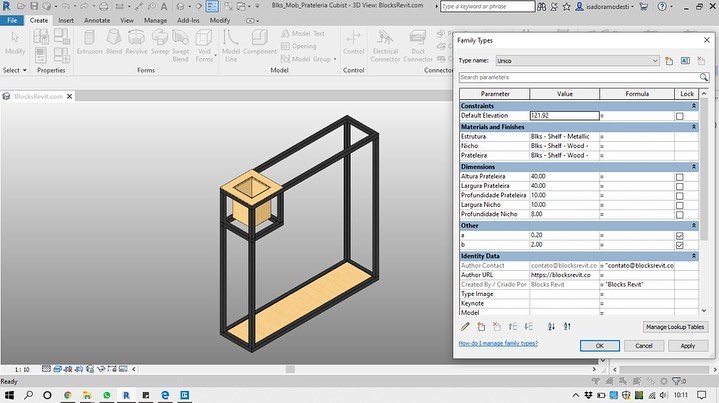Toggle lock checkbox for Largura Nicho
The image size is (719, 403).
coord(680,205)
